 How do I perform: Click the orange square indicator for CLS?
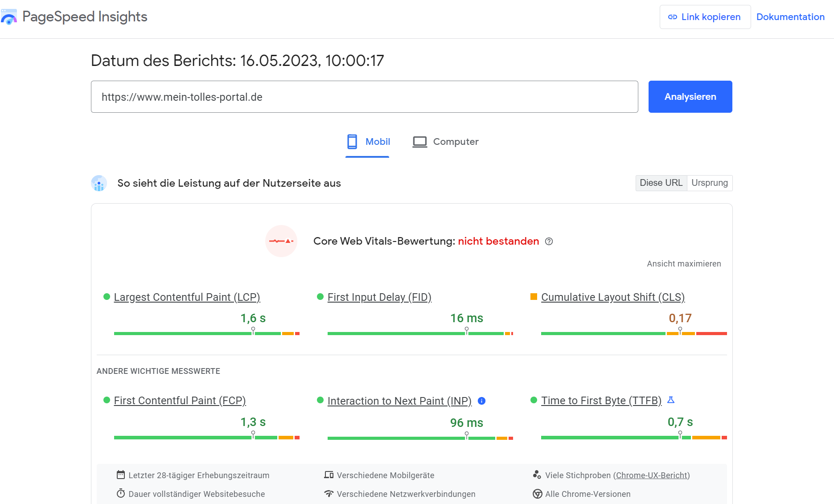534,297
